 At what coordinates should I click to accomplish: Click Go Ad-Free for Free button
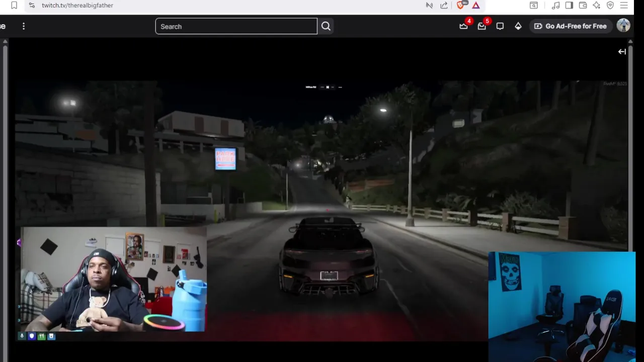tap(571, 26)
